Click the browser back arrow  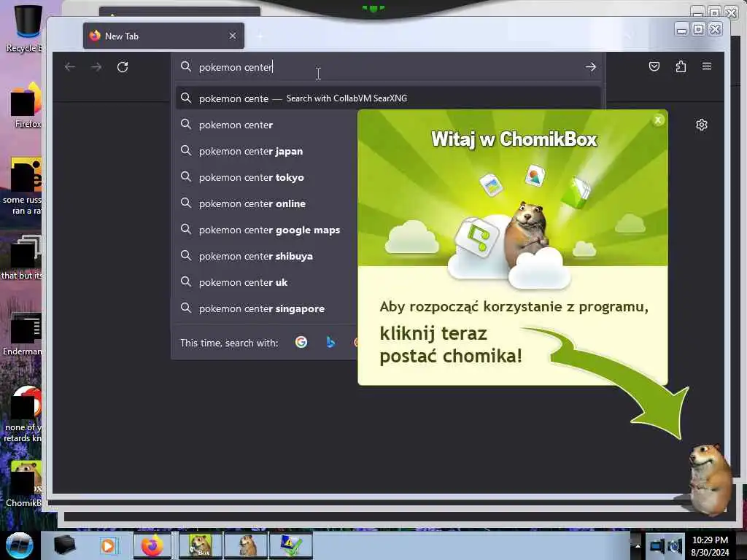[x=70, y=67]
